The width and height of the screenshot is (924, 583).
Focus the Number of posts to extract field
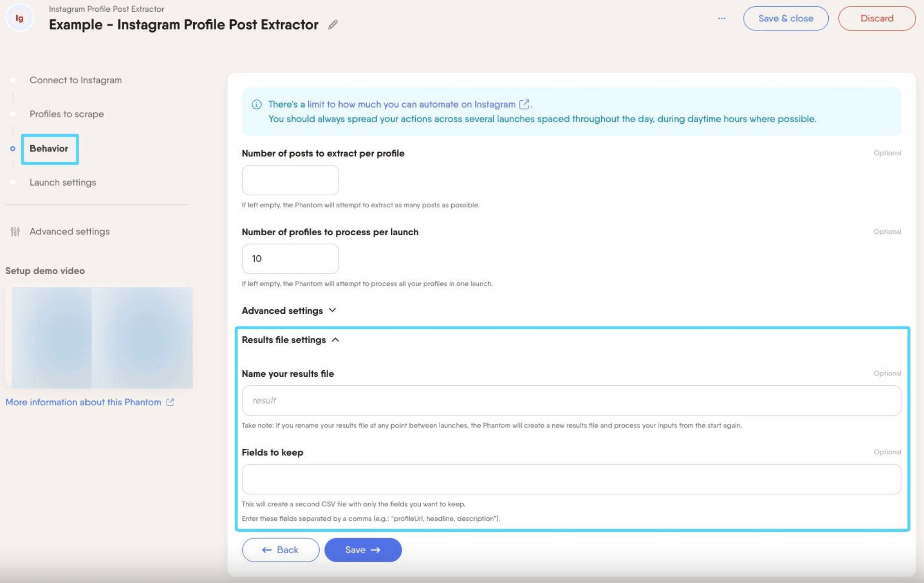coord(290,180)
